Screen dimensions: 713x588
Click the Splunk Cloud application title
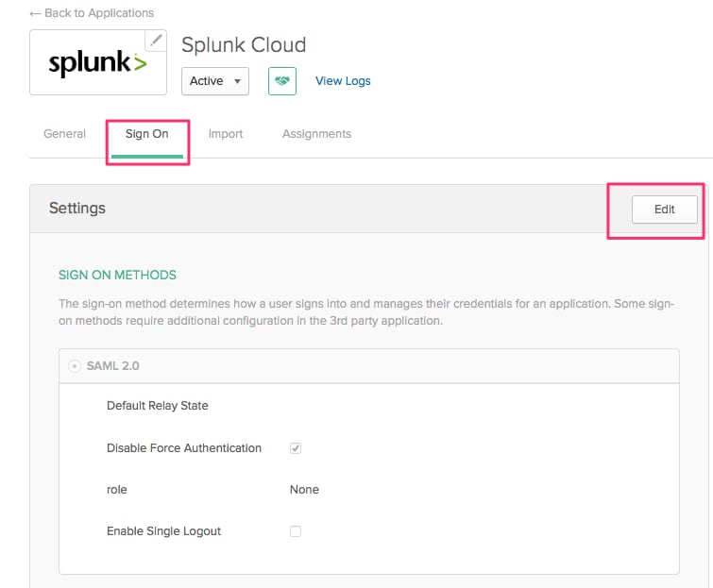244,45
